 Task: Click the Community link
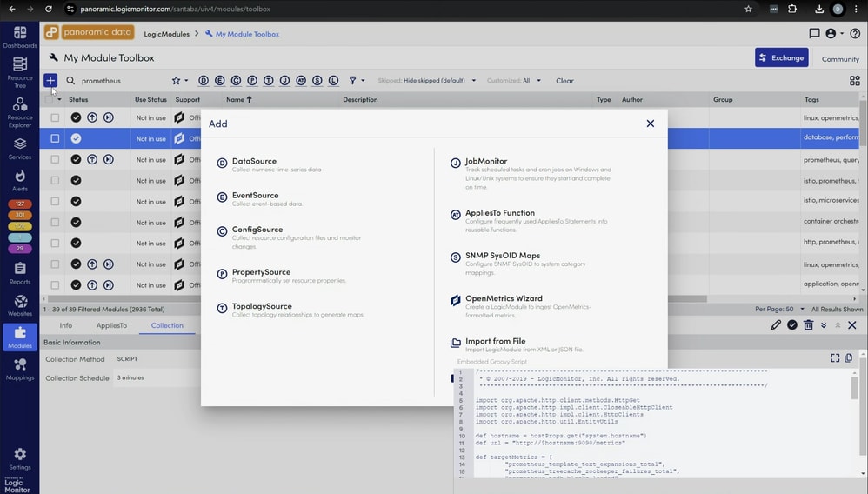pos(840,58)
